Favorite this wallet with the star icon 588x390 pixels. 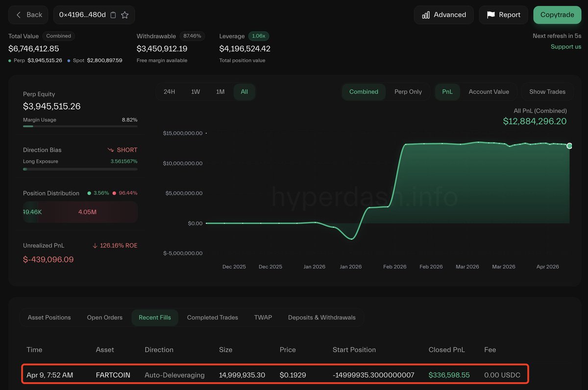(125, 15)
